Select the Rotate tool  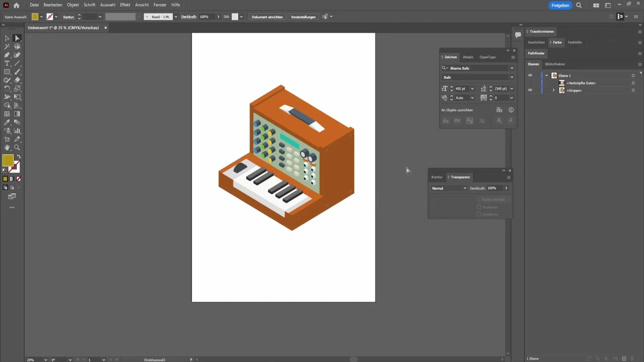pos(7,88)
